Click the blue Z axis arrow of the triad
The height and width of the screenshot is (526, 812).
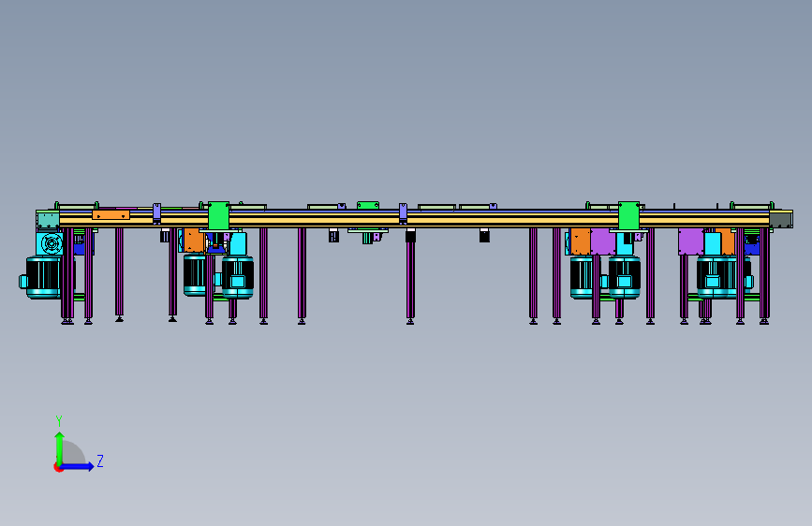[x=78, y=466]
